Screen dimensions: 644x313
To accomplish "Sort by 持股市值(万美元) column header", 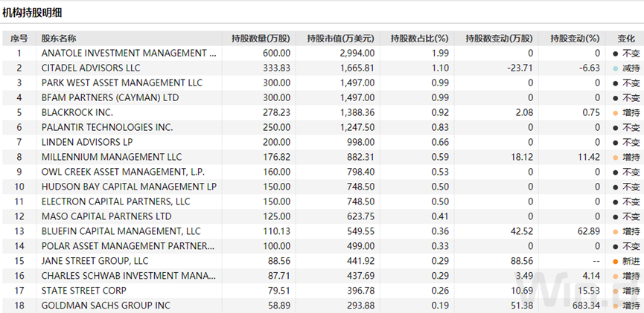I will (340, 39).
